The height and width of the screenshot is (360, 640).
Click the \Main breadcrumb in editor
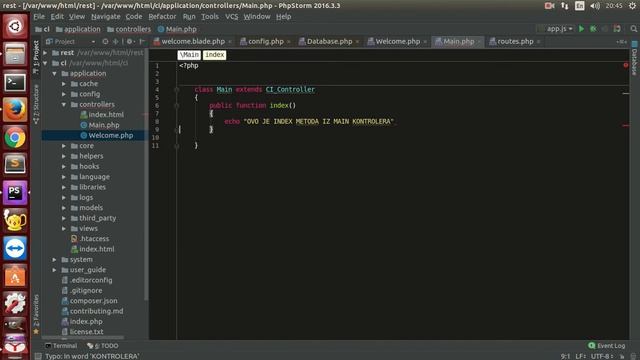coord(189,55)
